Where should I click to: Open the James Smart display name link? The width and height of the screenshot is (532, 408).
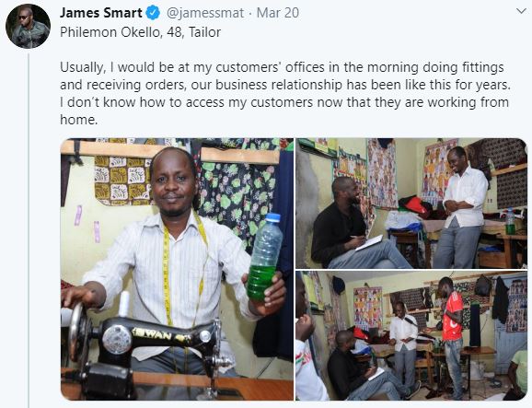click(x=101, y=13)
